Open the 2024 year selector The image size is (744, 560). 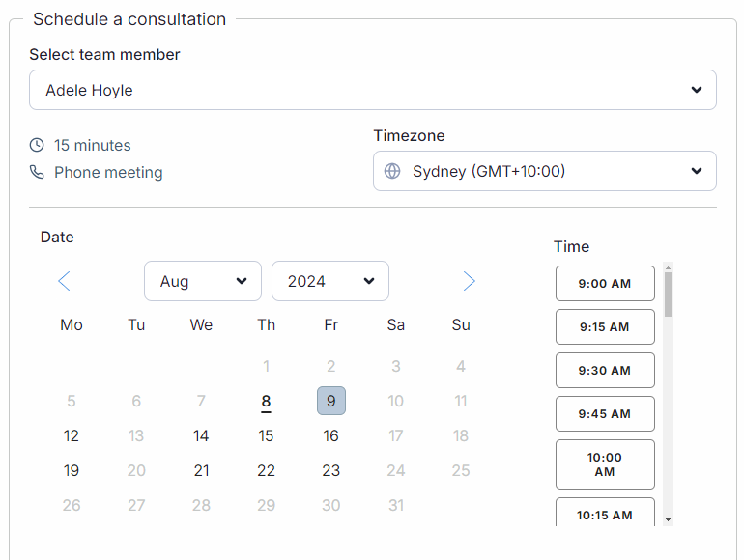(x=330, y=281)
